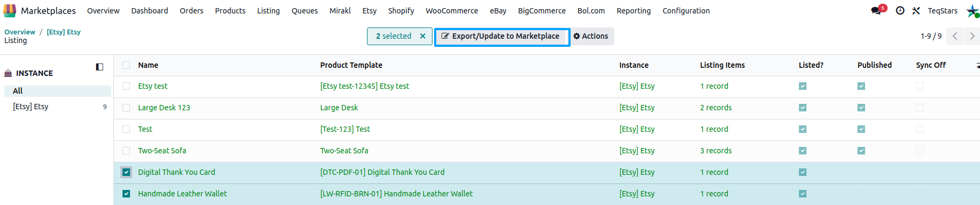Clear selection with the X icon
The height and width of the screenshot is (205, 980).
click(423, 36)
